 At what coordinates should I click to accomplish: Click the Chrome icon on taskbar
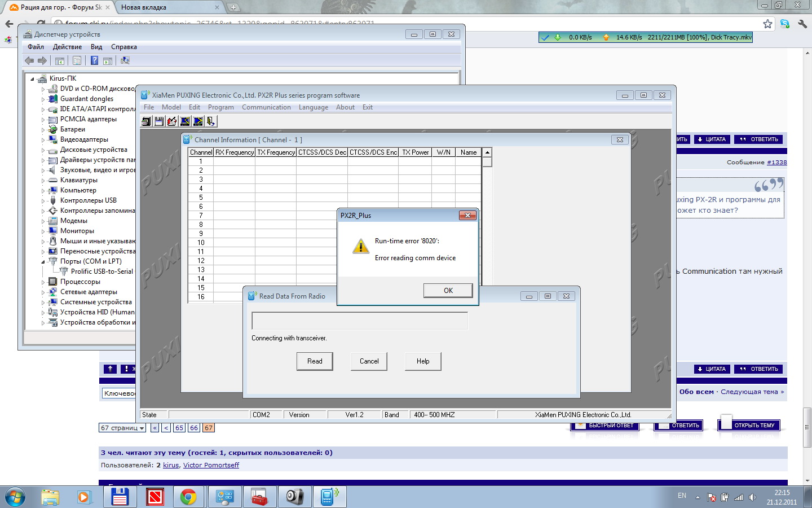point(188,497)
